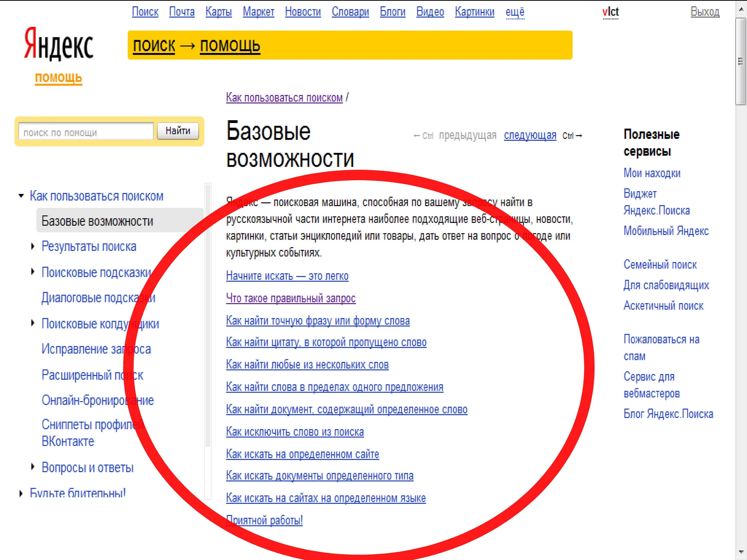Expand the Поисковые колдунщики arrow
747x560 pixels.
32,323
